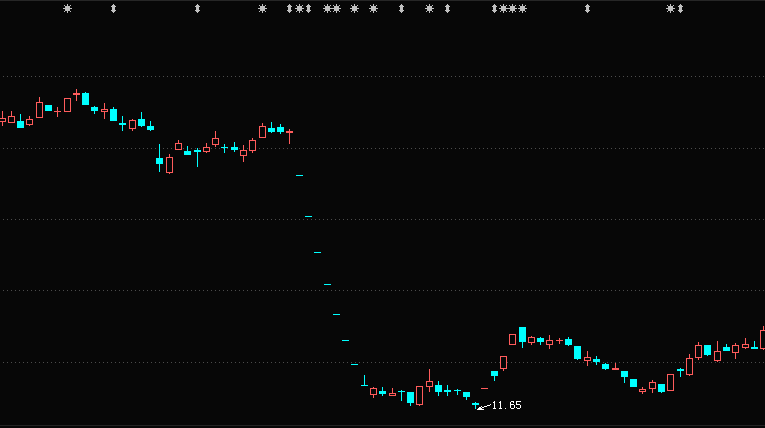Select the second double-arrow marker from left
Viewport: 765px width, 428px height.
[x=197, y=8]
